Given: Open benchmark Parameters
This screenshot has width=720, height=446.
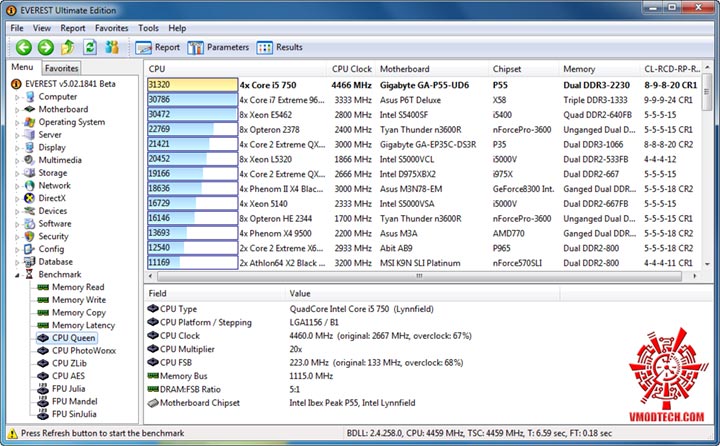Looking at the screenshot, I should (x=218, y=47).
